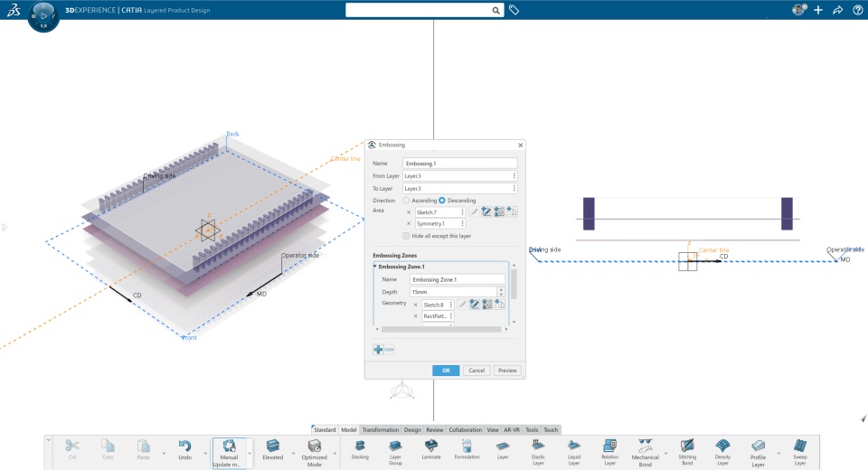Screen dimensions: 868x470
Task: Click Preview in Embossing dialog
Action: point(507,371)
